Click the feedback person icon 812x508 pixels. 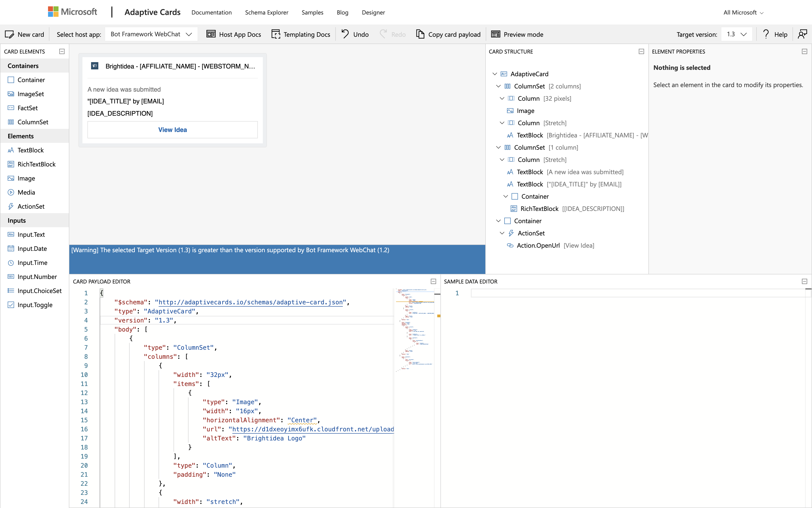point(803,34)
